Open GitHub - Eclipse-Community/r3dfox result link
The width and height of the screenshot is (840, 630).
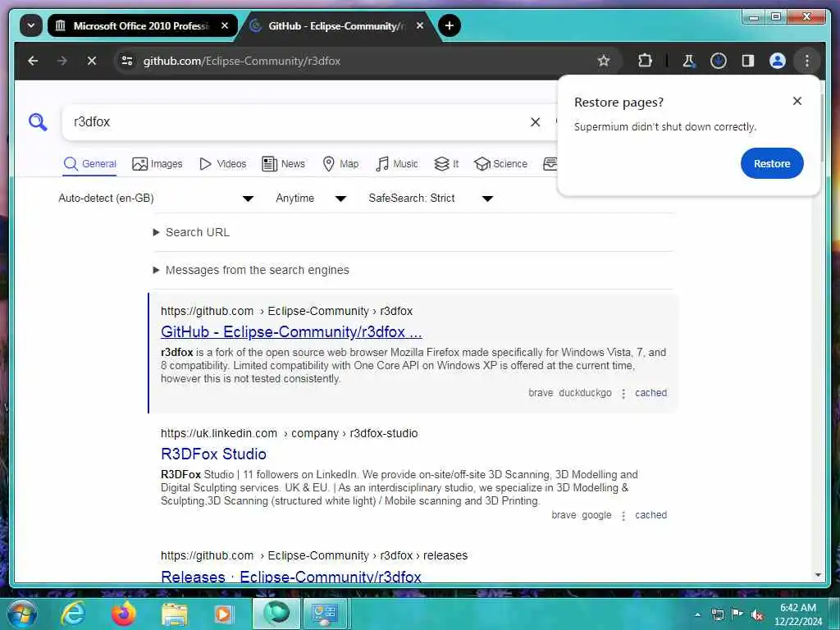pyautogui.click(x=291, y=332)
